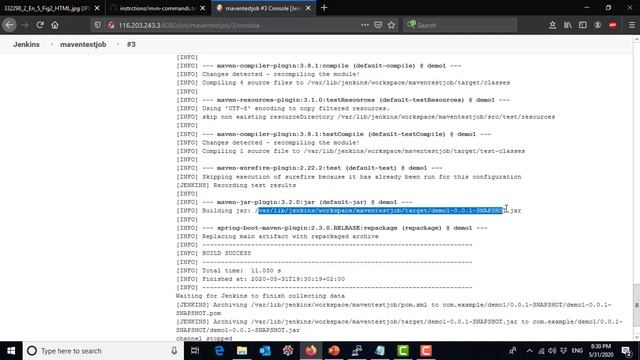Click 'channel stopped' line
Image resolution: width=640 pixels, height=360 pixels.
point(204,338)
